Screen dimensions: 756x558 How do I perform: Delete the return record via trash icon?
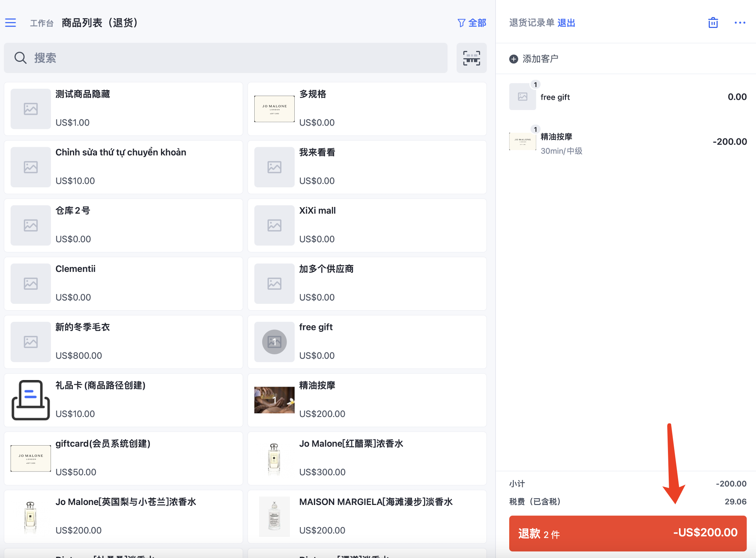click(713, 23)
